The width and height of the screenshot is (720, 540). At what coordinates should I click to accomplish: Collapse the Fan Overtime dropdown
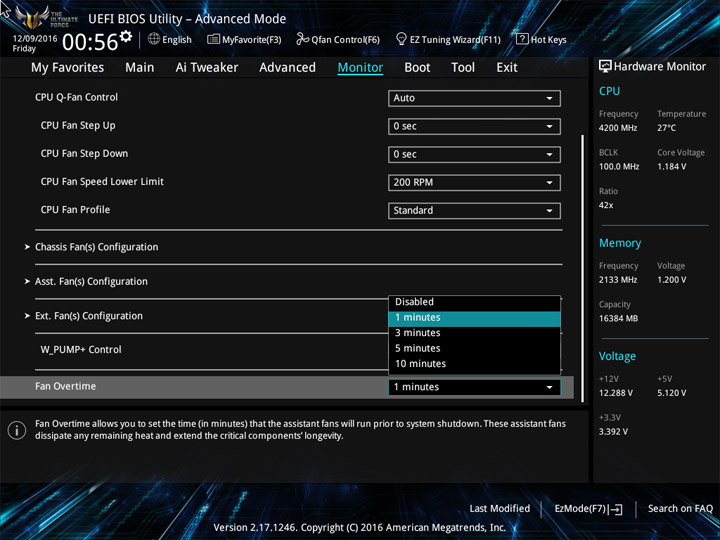coord(474,387)
